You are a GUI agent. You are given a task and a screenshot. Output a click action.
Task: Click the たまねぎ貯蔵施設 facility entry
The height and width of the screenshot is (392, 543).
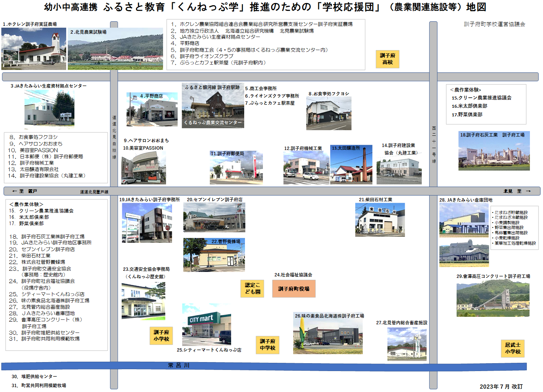(x=510, y=212)
